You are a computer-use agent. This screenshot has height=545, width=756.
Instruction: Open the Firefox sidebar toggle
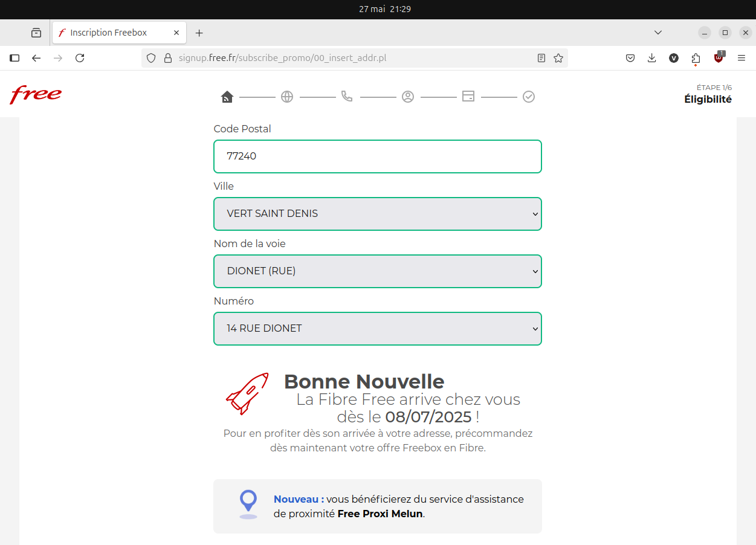tap(15, 58)
